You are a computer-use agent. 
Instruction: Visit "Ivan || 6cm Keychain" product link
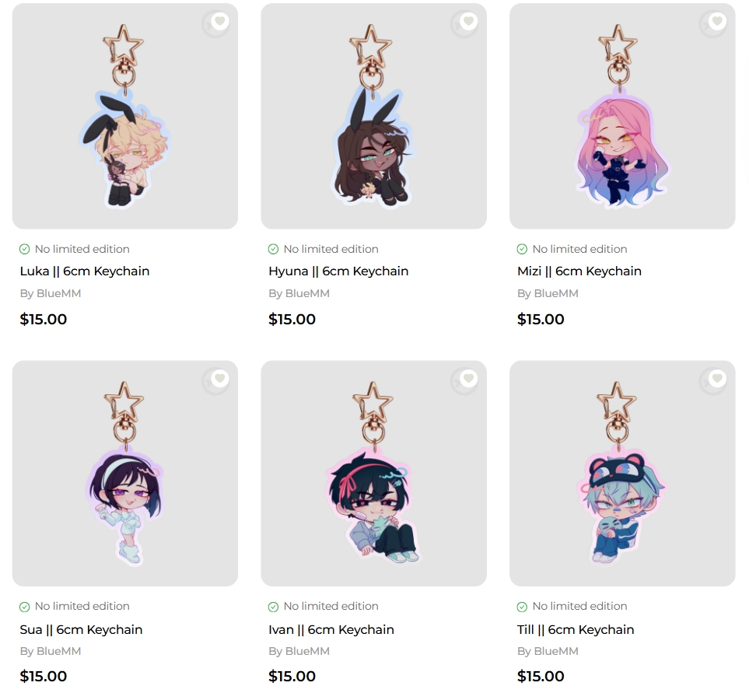point(331,629)
